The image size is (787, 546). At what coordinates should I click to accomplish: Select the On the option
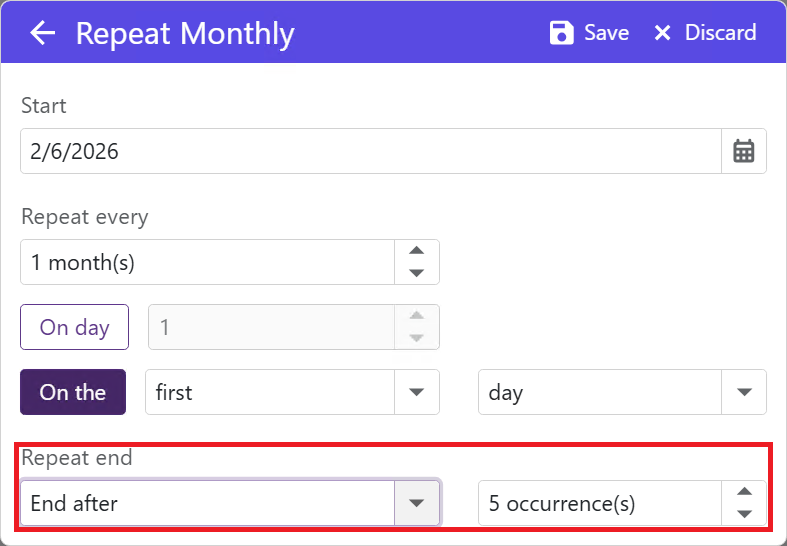tap(73, 392)
